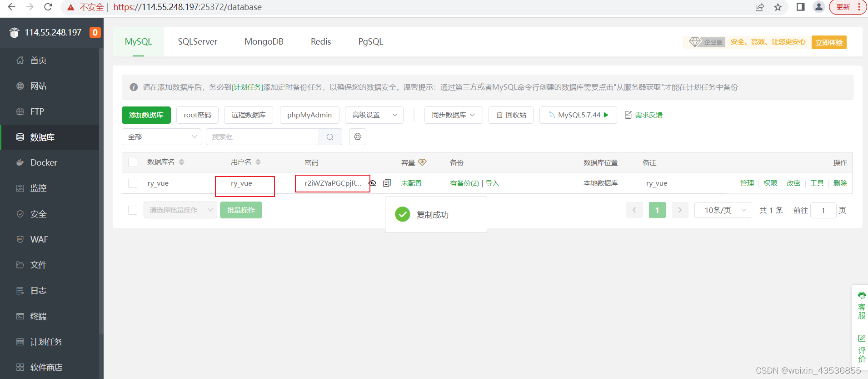This screenshot has width=868, height=379.
Task: Click the not-secure warning triangle icon
Action: 70,7
